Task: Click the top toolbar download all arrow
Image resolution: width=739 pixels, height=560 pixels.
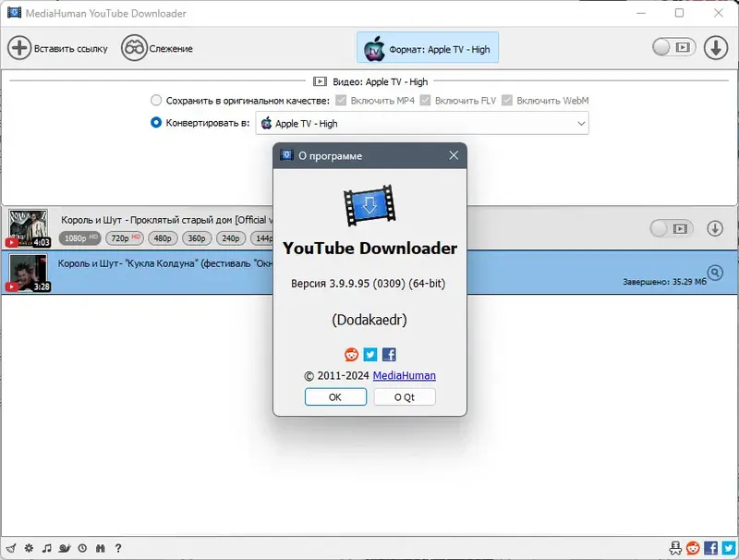Action: click(x=715, y=48)
